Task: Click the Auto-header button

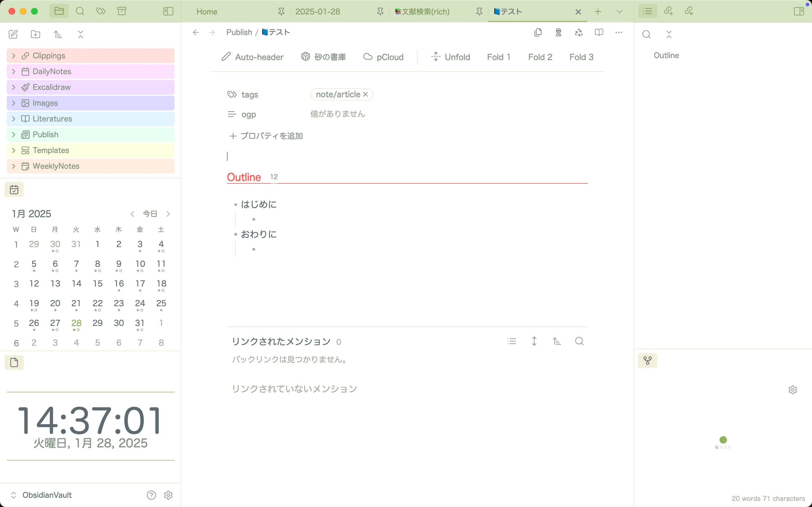Action: 253,57
